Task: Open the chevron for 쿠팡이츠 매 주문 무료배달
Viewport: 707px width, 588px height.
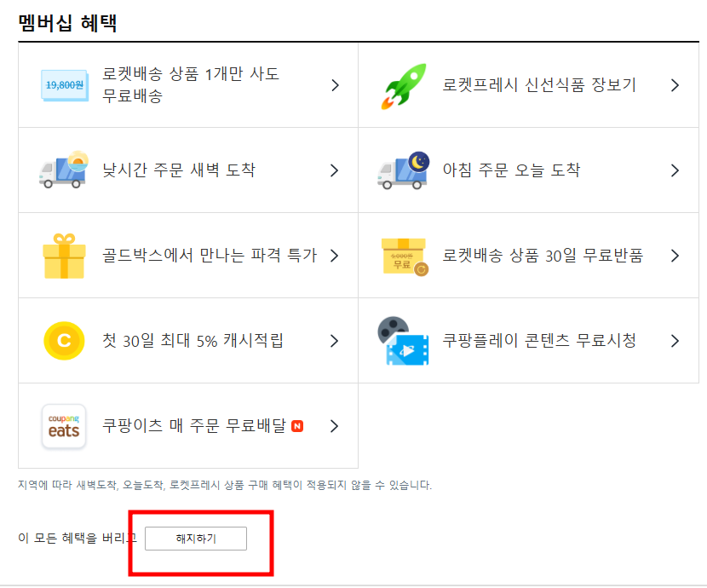Action: tap(334, 426)
